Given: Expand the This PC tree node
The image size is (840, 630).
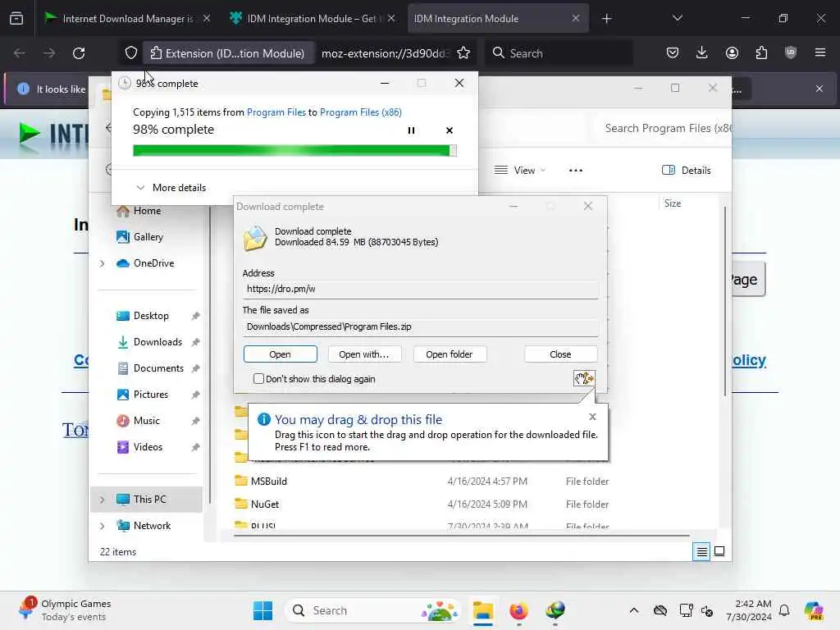Looking at the screenshot, I should tap(102, 500).
